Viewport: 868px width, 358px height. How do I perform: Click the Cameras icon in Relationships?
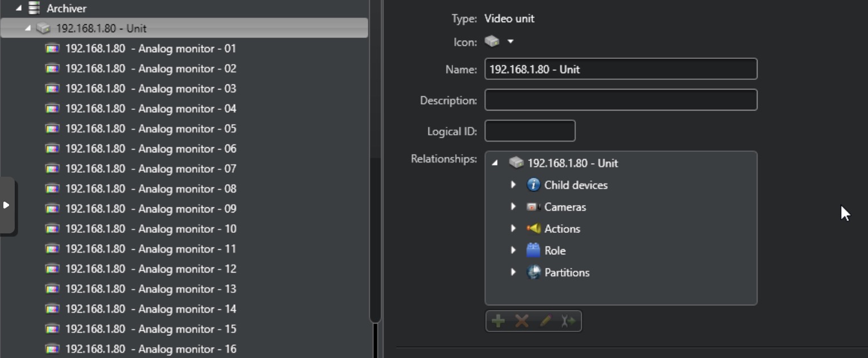533,207
